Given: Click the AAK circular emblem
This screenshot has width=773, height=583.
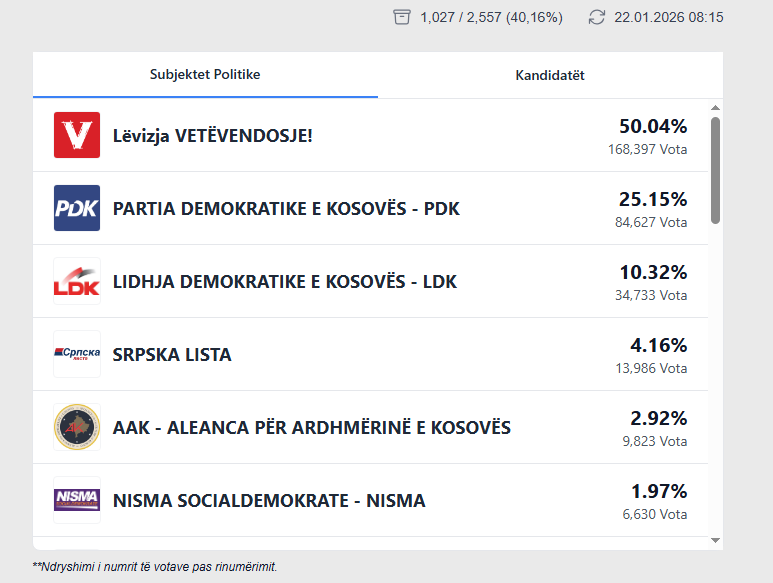Looking at the screenshot, I should pyautogui.click(x=77, y=427).
